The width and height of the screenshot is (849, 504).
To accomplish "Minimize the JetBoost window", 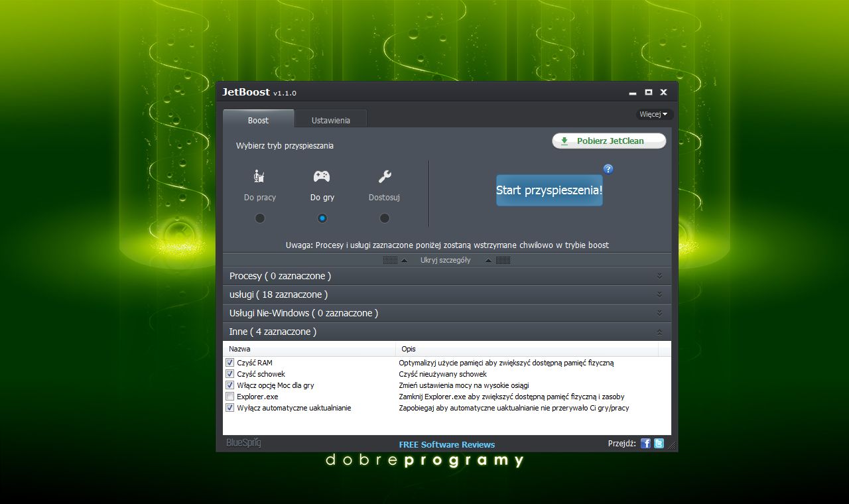I will click(633, 93).
